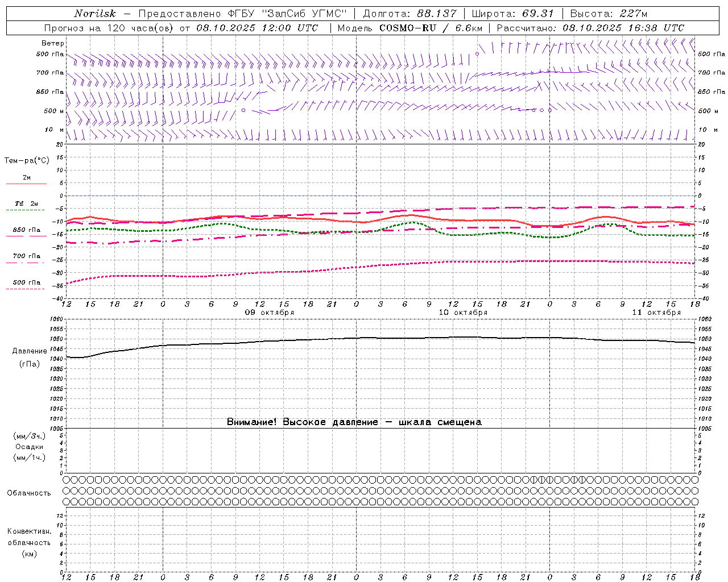Viewport: 728px width, 582px height.
Task: Click the Давление pressure panel label
Action: pyautogui.click(x=30, y=351)
